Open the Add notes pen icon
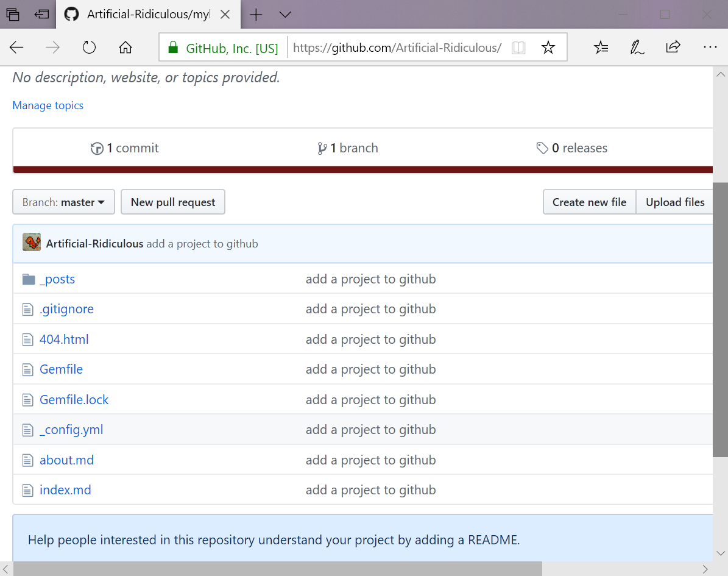Viewport: 728px width, 576px height. (637, 48)
